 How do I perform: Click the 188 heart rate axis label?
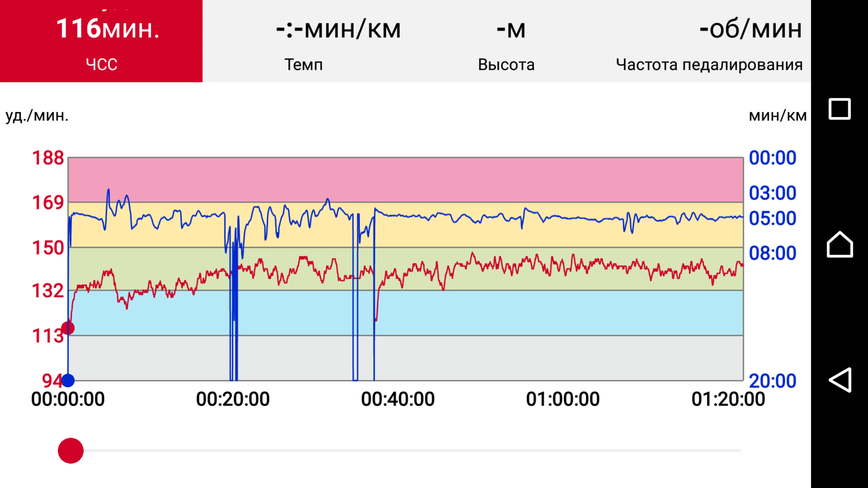click(48, 158)
